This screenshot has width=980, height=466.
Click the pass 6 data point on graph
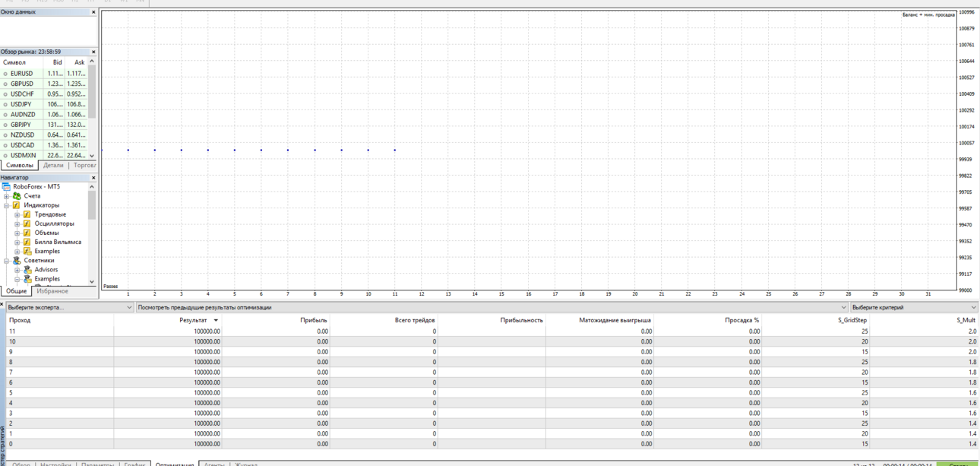click(x=261, y=150)
